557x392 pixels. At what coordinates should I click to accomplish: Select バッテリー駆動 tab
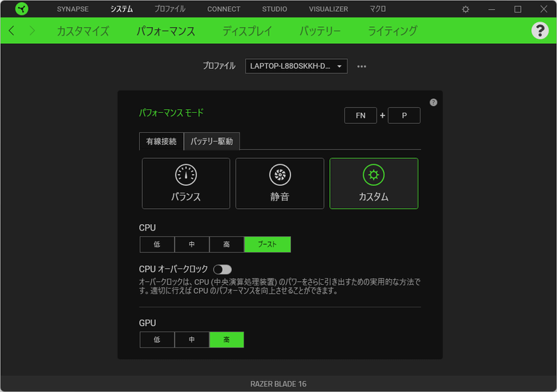(212, 141)
